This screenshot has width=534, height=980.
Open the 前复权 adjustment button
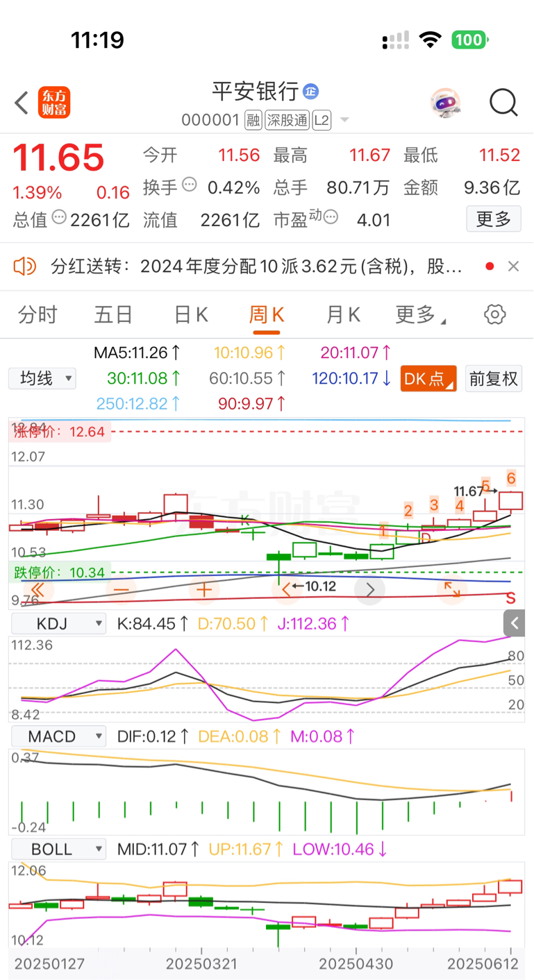[x=493, y=378]
